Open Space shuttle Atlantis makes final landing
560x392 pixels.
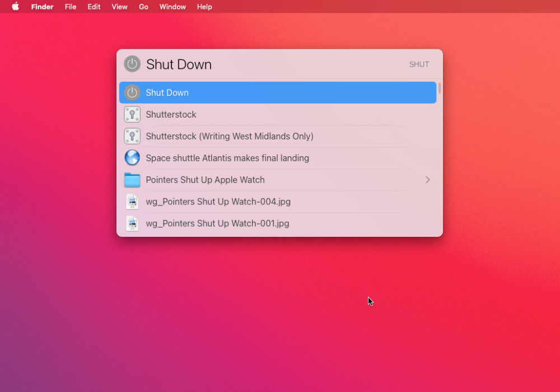(278, 158)
